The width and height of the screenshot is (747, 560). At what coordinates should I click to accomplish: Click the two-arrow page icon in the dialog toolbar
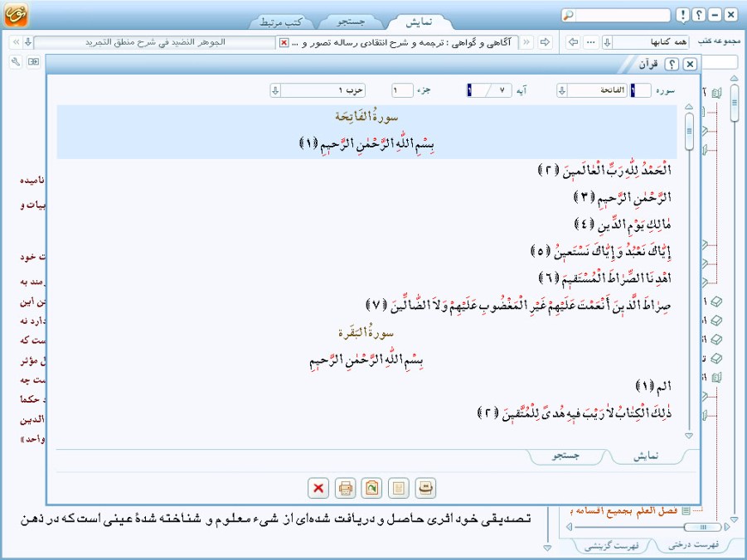coord(425,488)
